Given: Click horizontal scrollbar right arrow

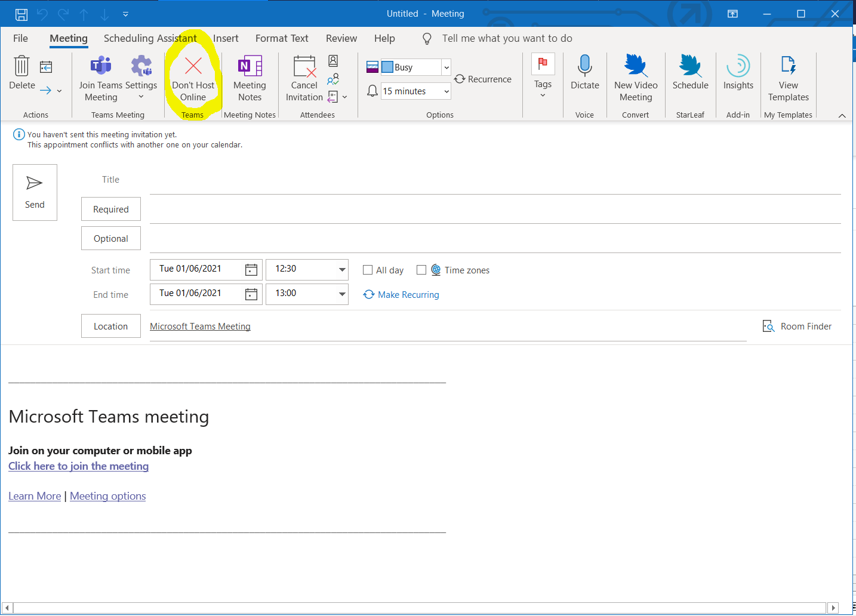Looking at the screenshot, I should pos(833,608).
